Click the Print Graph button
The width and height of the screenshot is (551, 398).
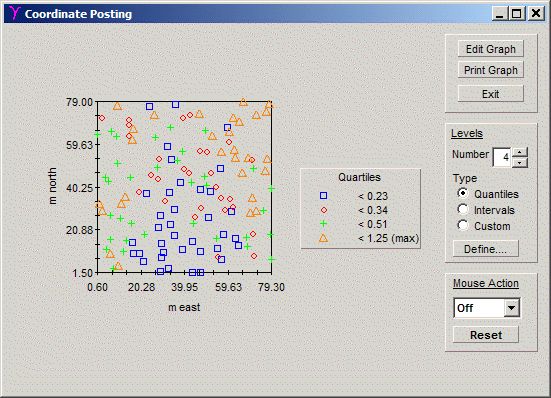click(x=491, y=70)
